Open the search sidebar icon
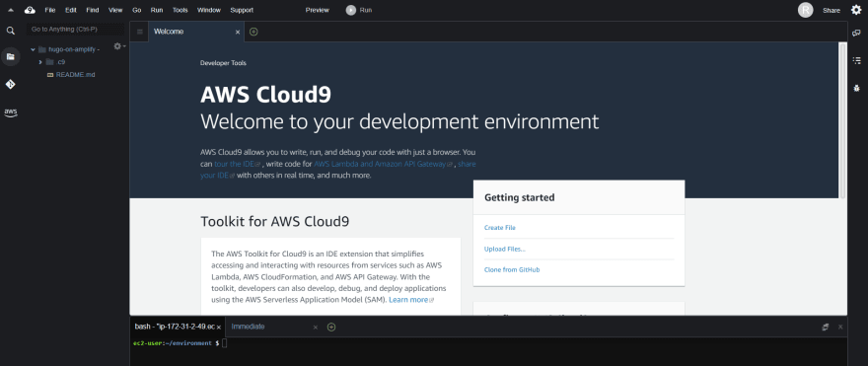 11,31
